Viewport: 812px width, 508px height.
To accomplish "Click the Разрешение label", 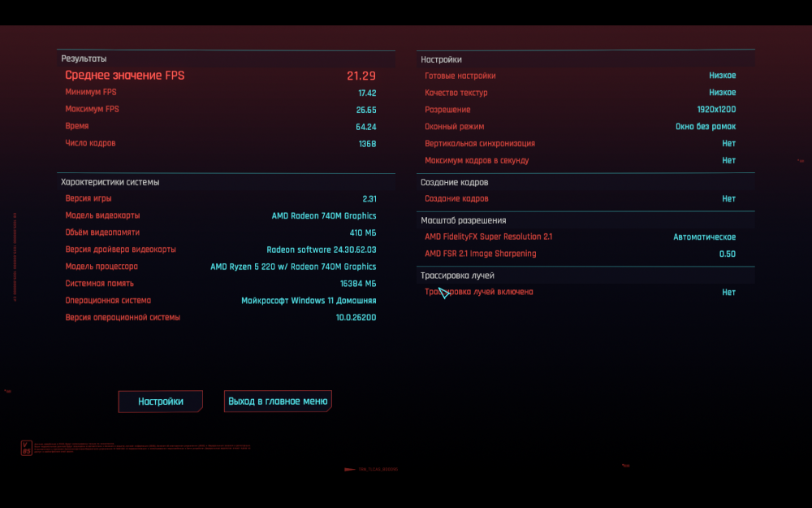I will [447, 110].
